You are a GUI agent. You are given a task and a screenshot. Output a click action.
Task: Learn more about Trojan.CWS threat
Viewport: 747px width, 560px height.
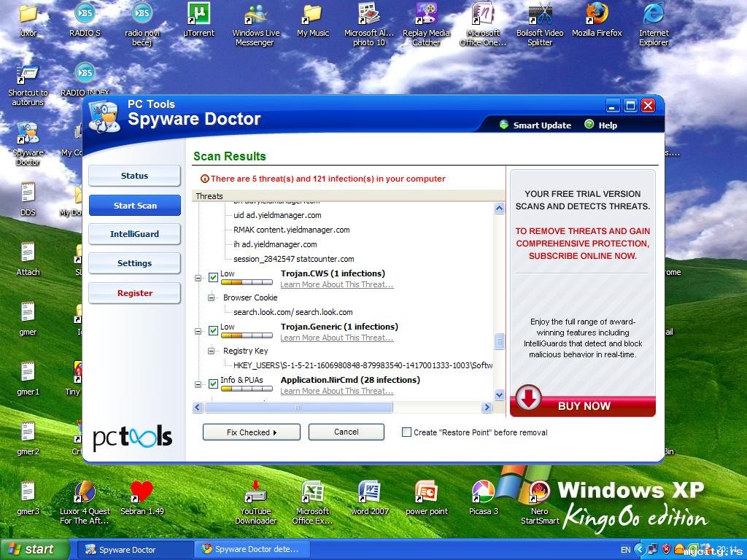[337, 284]
